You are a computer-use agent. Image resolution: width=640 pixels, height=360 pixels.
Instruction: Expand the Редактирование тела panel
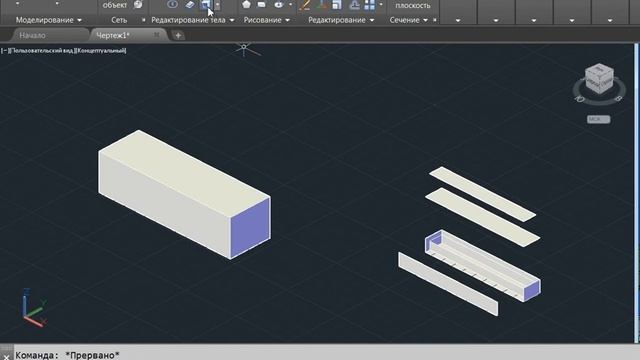coord(193,20)
